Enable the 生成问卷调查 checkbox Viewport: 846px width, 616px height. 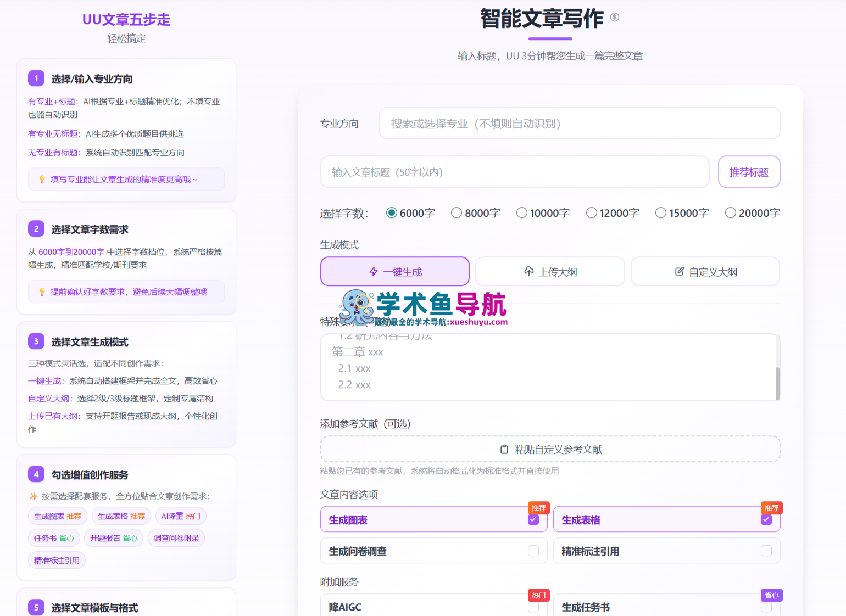pos(532,551)
